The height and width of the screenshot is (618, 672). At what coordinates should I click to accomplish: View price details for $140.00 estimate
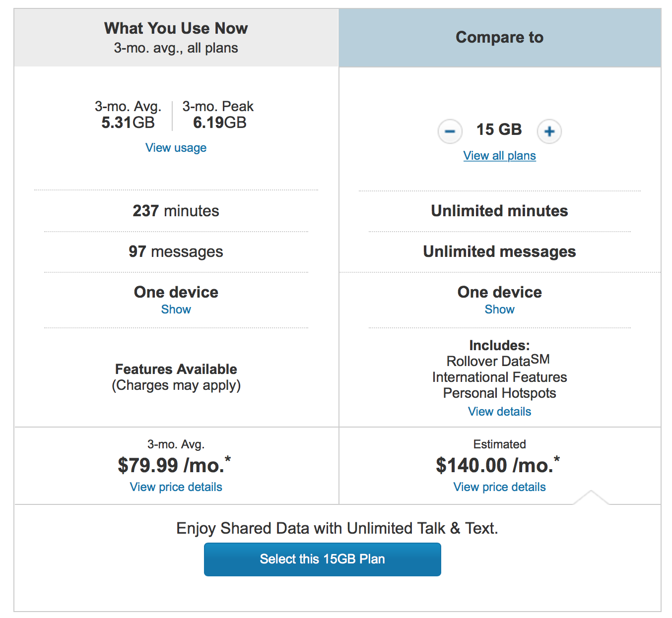point(499,487)
